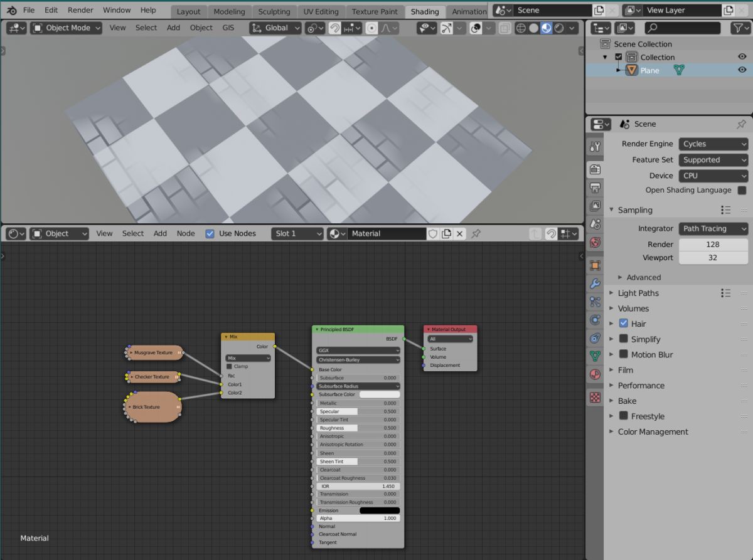Open the View Layer properties tab

click(595, 206)
